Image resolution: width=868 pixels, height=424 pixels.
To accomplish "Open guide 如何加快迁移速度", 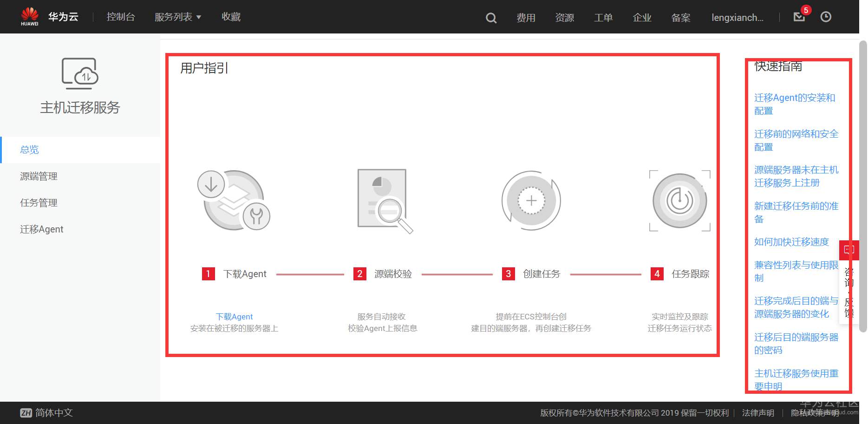I will point(792,242).
